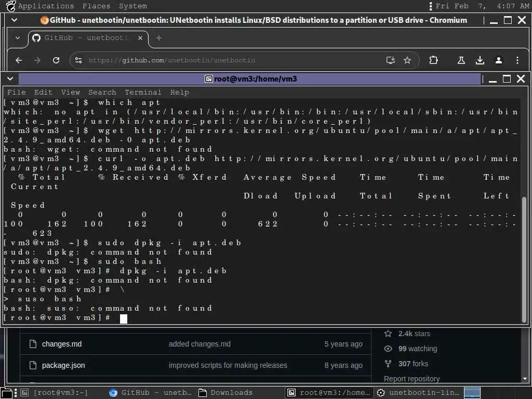Switch to unetbootin-lin… taskbar entry

pyautogui.click(x=418, y=393)
